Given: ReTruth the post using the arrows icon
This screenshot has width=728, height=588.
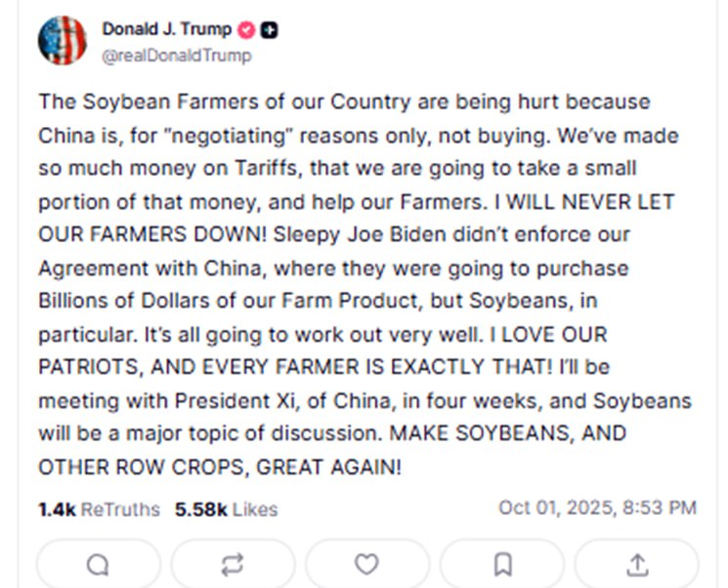Looking at the screenshot, I should coord(232,564).
